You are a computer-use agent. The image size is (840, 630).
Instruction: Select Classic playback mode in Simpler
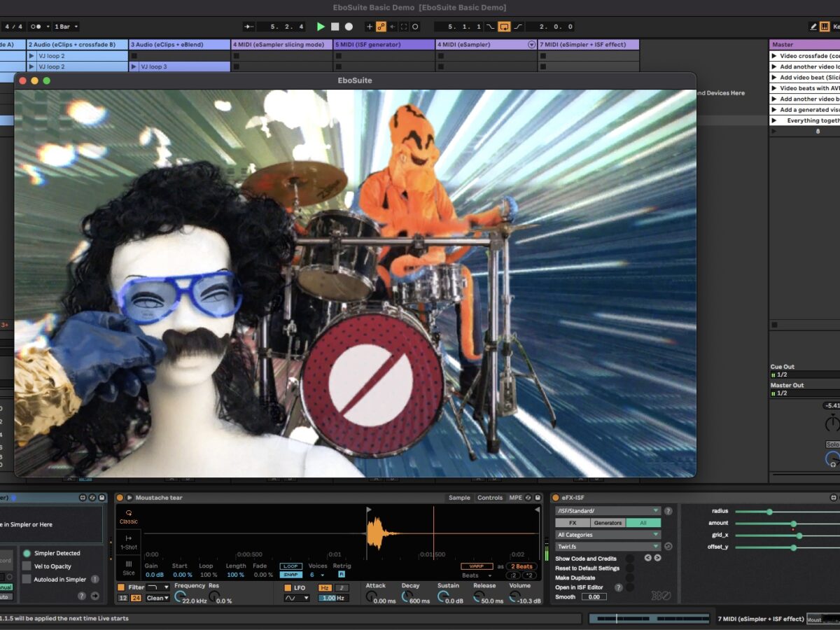[x=129, y=517]
